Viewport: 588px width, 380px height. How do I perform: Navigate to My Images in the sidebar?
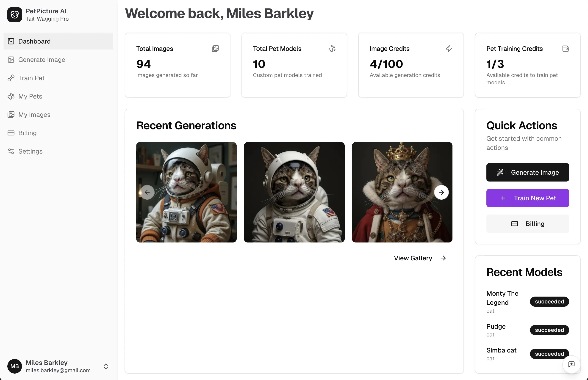[34, 115]
